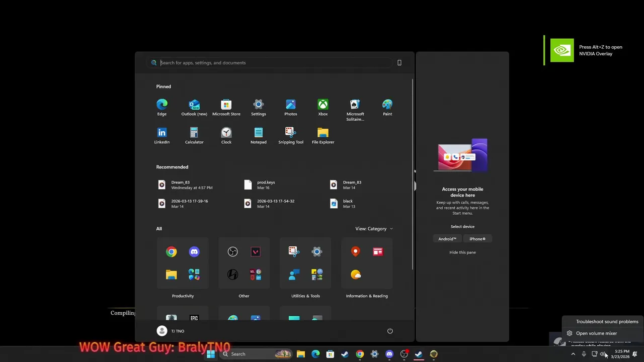The height and width of the screenshot is (362, 644).
Task: Open the pinned Edge app
Action: [x=162, y=108]
